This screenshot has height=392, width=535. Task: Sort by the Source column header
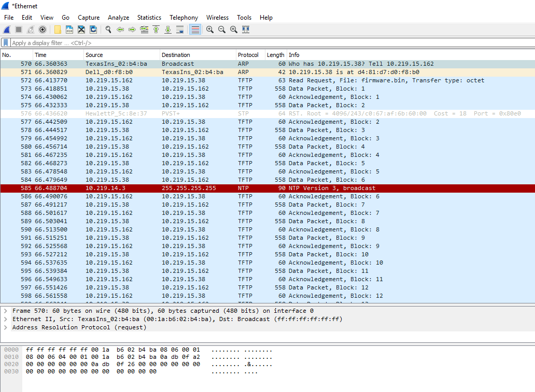pos(122,55)
